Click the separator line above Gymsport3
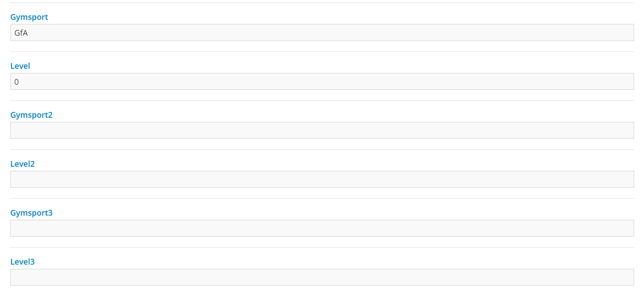The width and height of the screenshot is (644, 299). click(322, 198)
